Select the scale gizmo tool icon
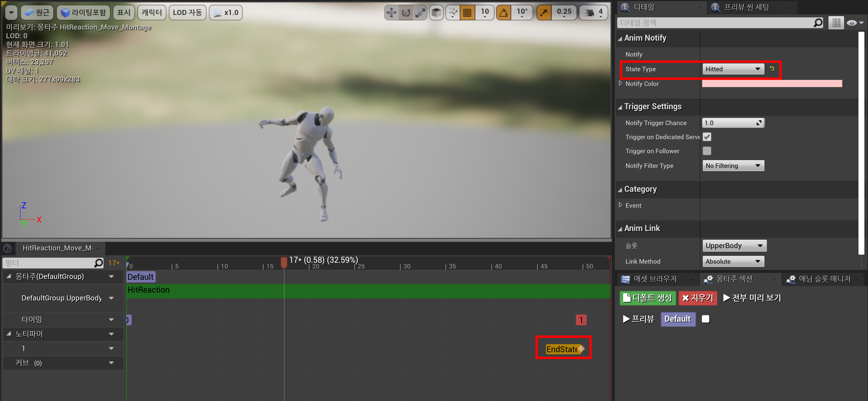Screen dimensions: 868x401 tap(420, 13)
